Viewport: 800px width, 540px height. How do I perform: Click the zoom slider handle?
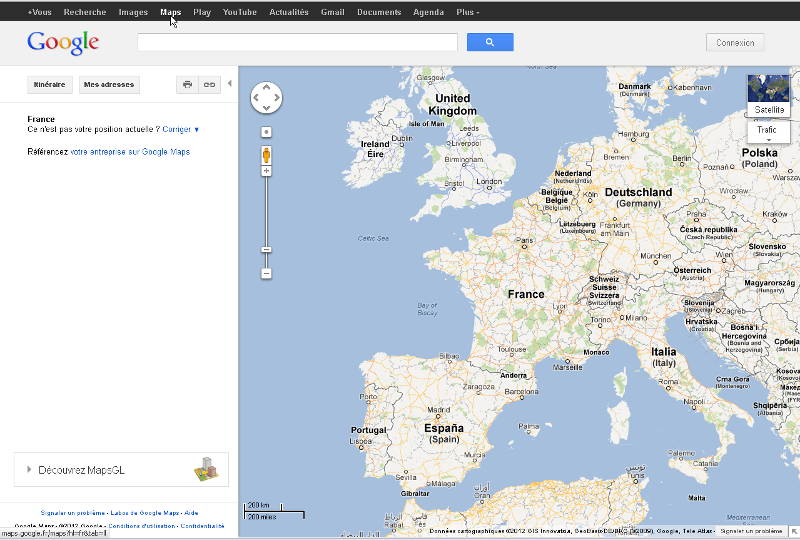266,250
